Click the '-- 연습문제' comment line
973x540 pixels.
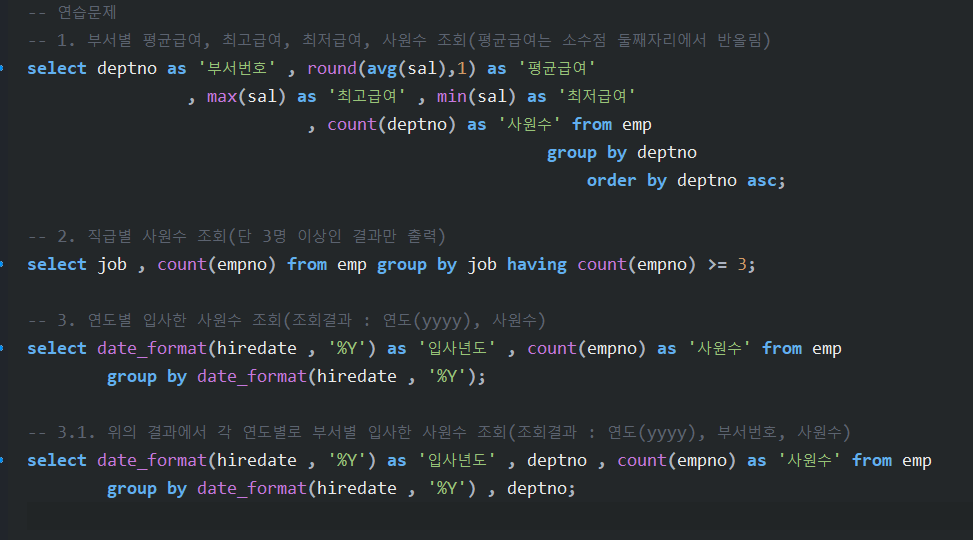click(72, 12)
